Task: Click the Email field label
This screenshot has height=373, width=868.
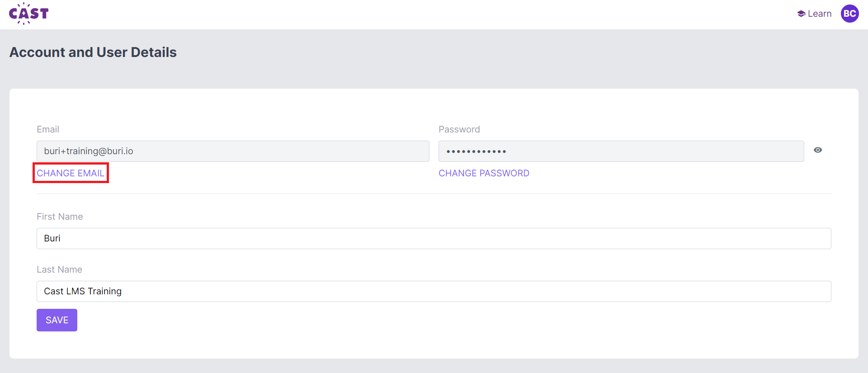Action: tap(48, 129)
